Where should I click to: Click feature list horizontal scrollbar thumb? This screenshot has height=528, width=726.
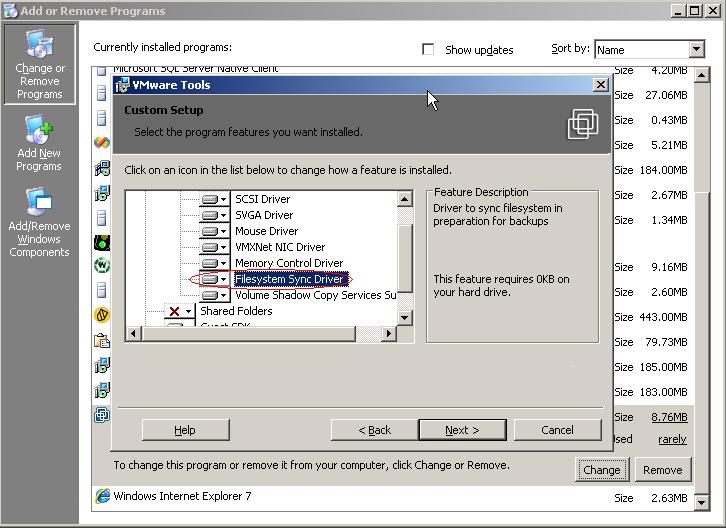[249, 333]
